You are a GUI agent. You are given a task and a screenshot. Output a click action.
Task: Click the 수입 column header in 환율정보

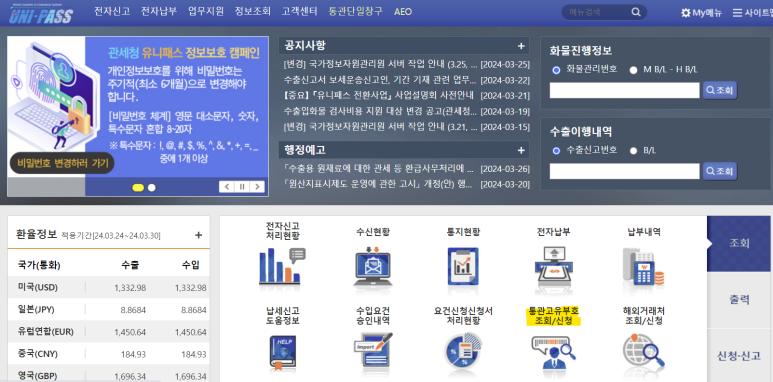pyautogui.click(x=191, y=265)
